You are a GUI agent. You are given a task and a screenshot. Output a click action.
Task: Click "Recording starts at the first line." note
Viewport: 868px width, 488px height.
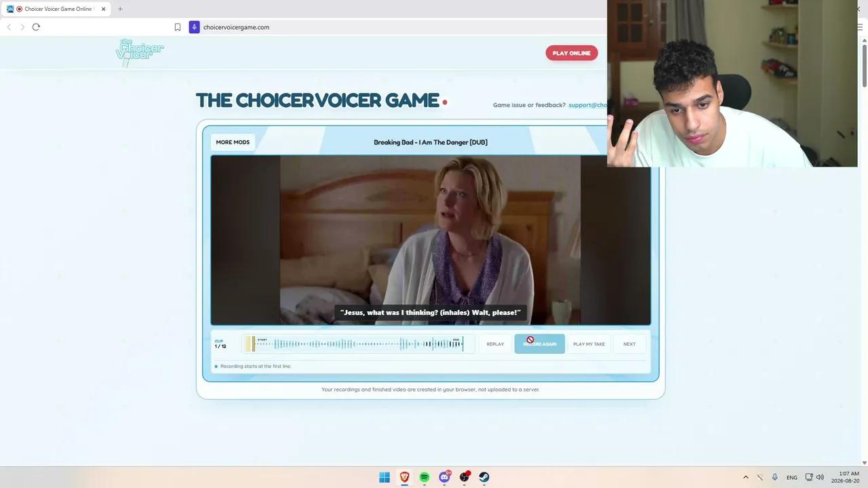[256, 366]
